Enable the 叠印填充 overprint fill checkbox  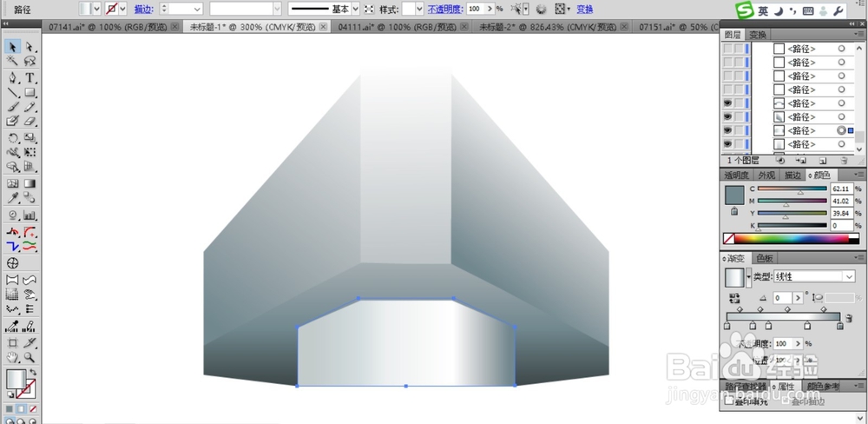click(729, 401)
